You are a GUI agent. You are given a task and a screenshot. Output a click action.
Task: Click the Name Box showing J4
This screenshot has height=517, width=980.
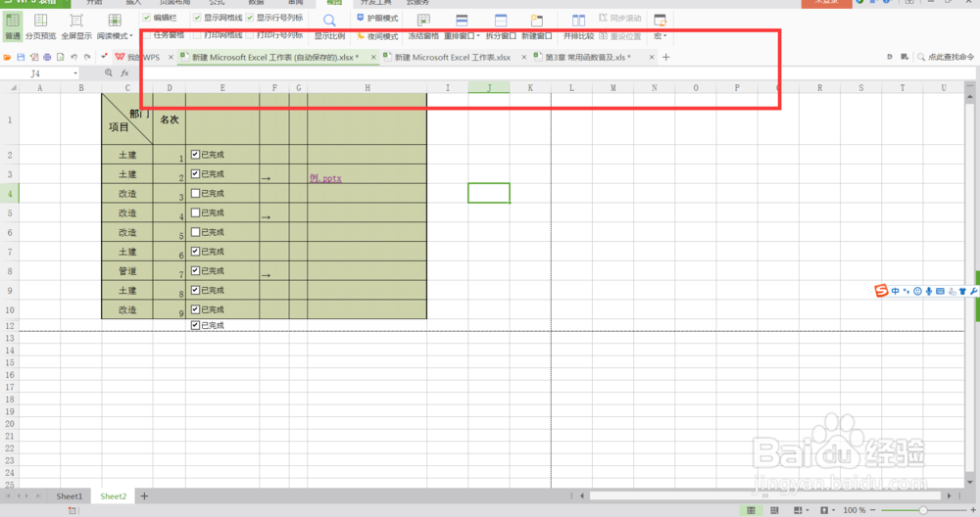[x=35, y=73]
